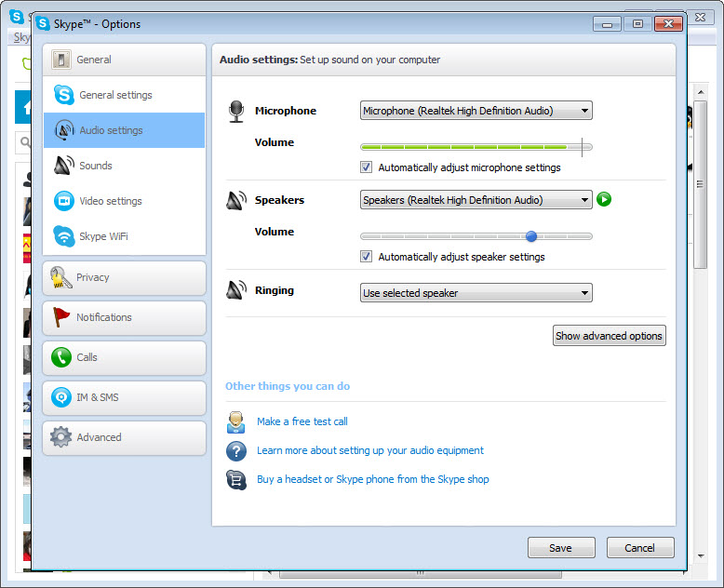Expand the Advanced section
The height and width of the screenshot is (588, 724).
tap(124, 437)
